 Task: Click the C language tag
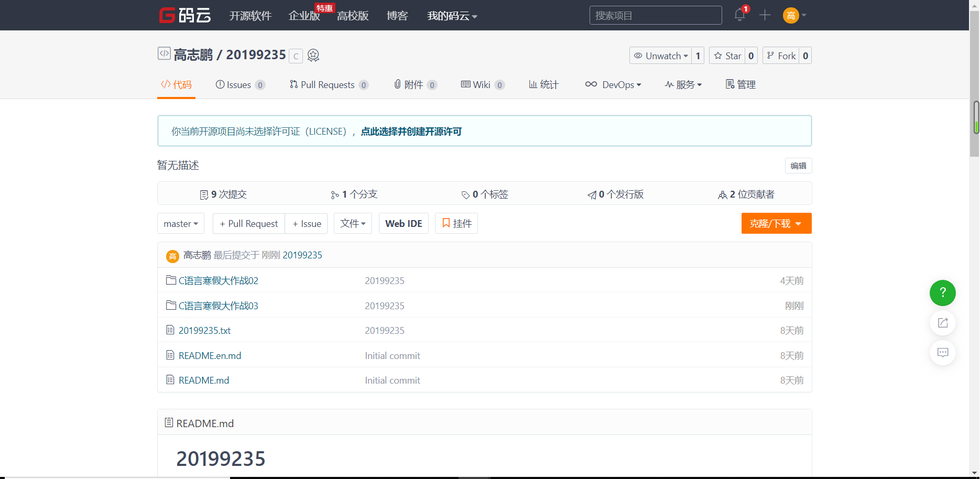(296, 56)
